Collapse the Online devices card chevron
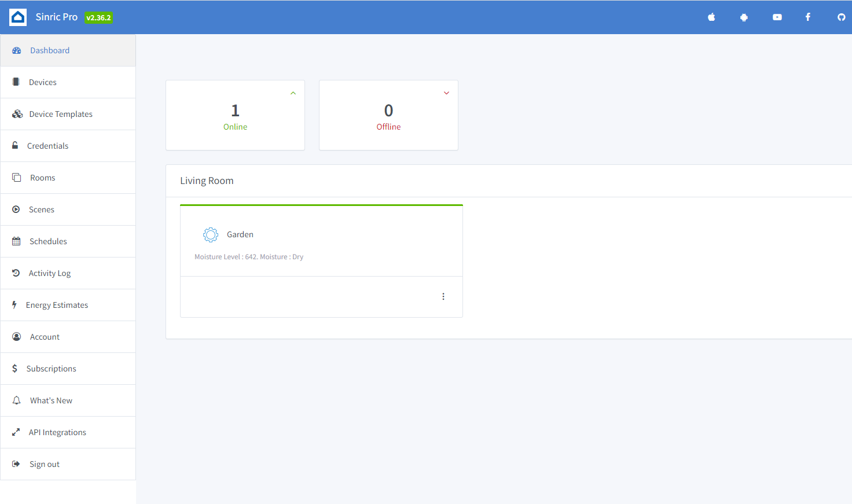Screen dimensions: 852x504 point(293,93)
